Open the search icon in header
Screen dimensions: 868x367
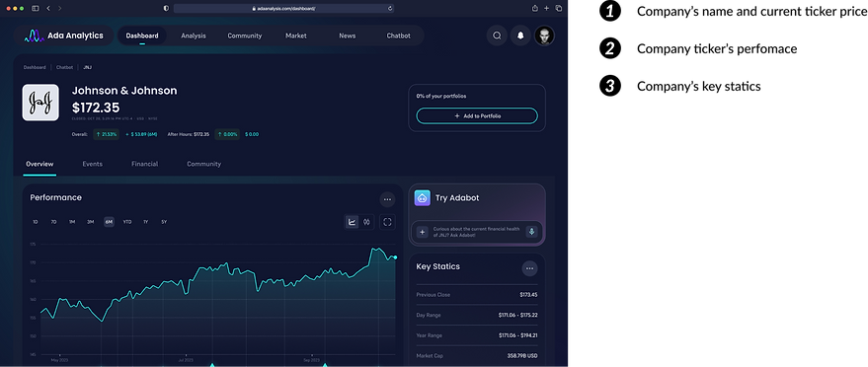click(497, 36)
